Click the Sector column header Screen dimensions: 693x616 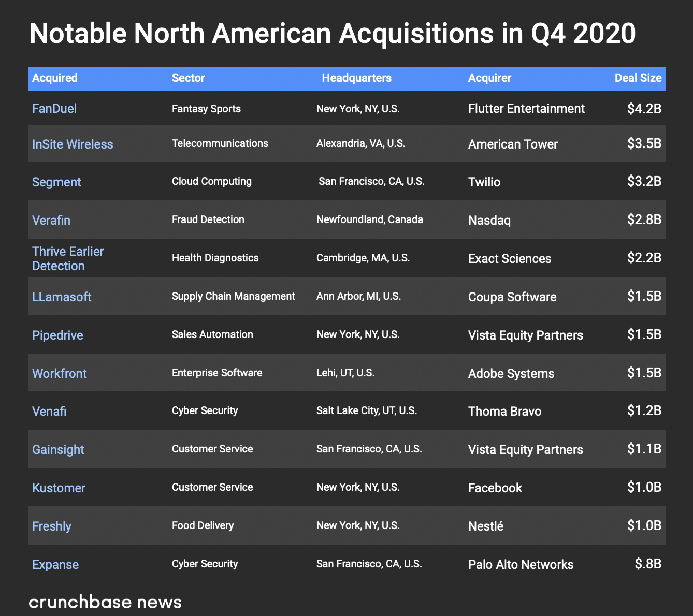tap(189, 78)
